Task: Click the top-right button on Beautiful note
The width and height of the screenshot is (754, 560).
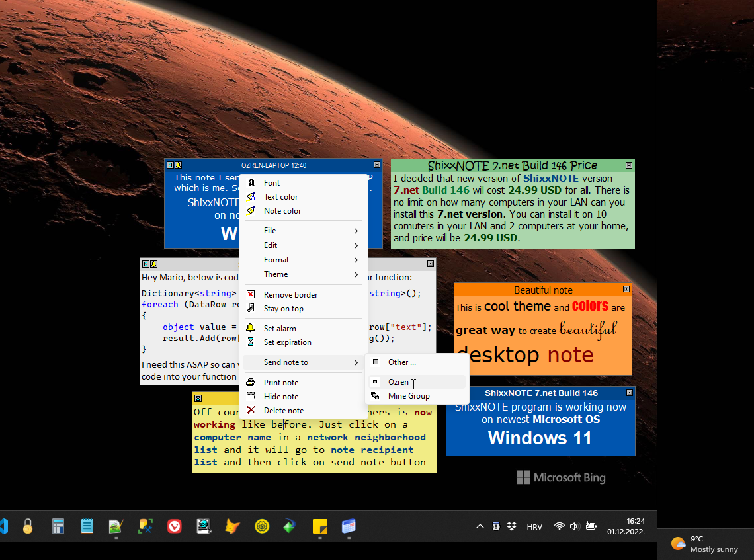Action: (x=626, y=289)
